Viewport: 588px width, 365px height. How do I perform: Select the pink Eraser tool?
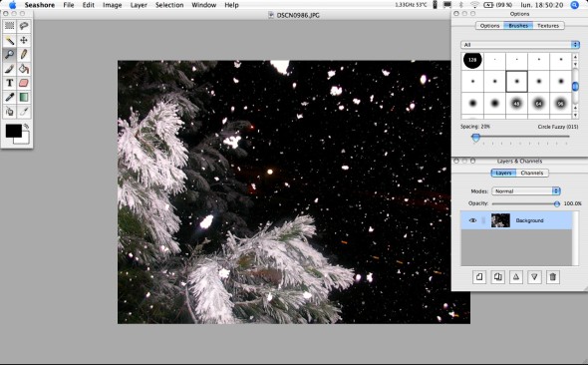point(24,83)
